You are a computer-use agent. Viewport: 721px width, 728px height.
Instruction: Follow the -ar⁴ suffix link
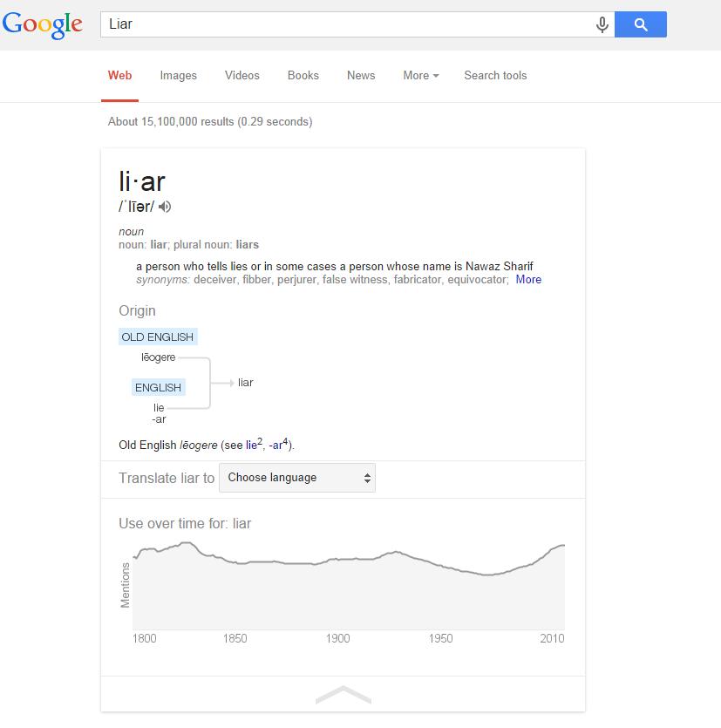278,445
